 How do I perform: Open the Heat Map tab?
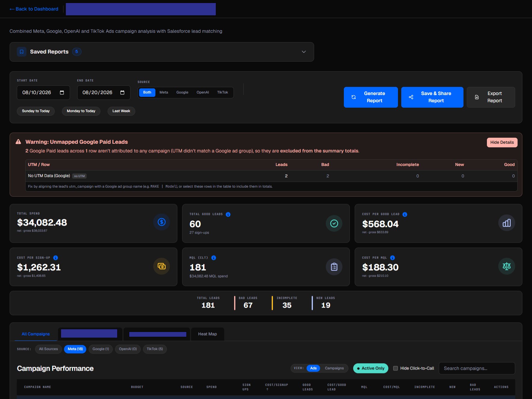pos(207,334)
